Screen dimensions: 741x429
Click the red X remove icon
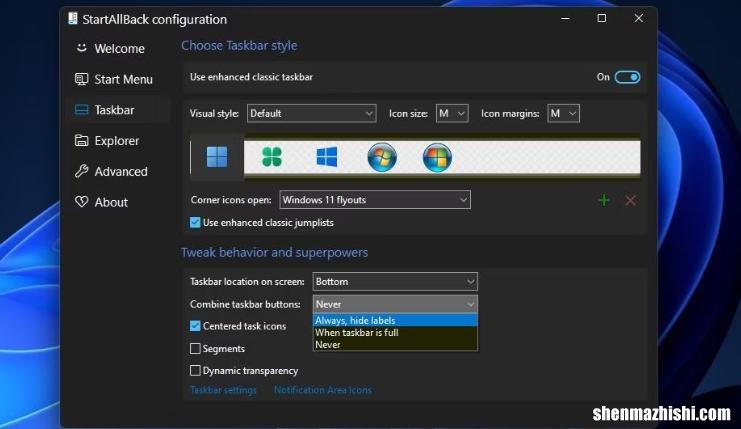tap(630, 200)
